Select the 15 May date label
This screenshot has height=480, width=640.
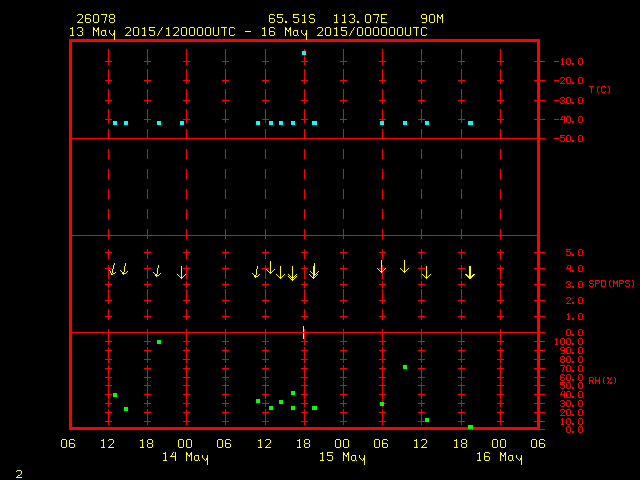342,457
